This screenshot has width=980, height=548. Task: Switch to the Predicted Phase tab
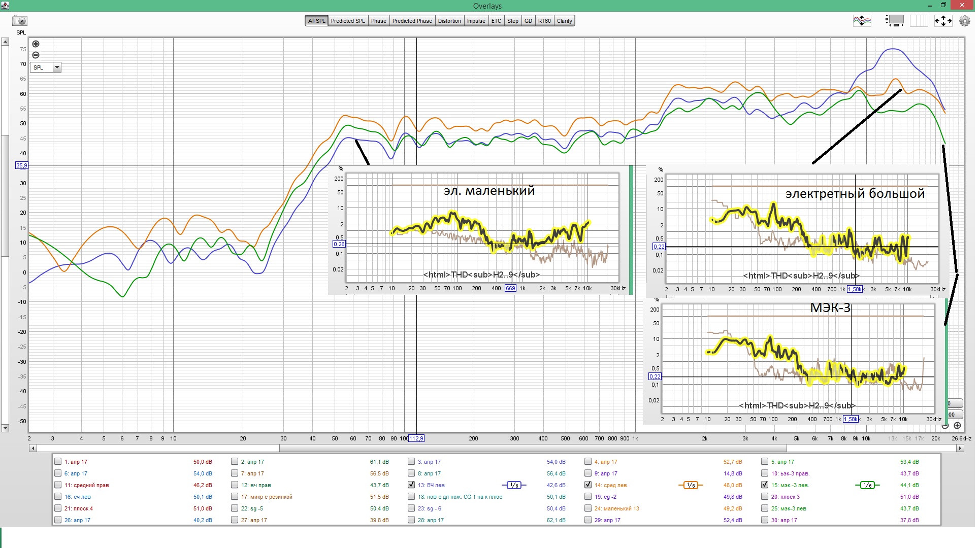(412, 21)
